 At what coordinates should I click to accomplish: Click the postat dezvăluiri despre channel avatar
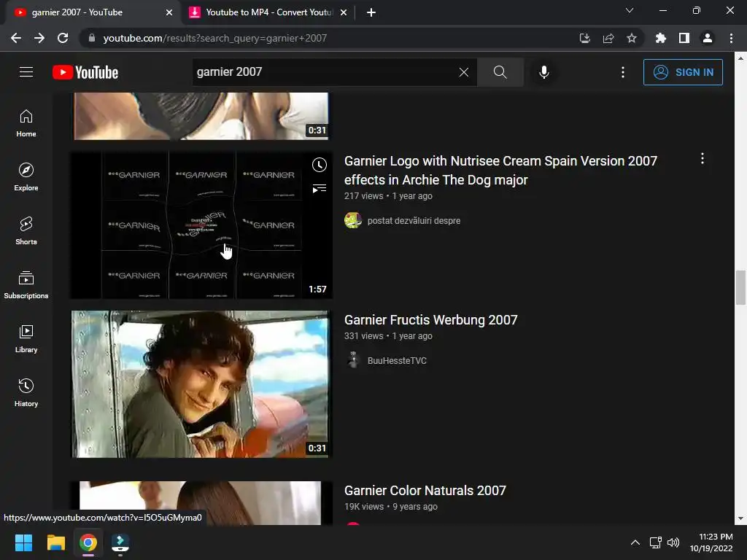[x=353, y=220]
